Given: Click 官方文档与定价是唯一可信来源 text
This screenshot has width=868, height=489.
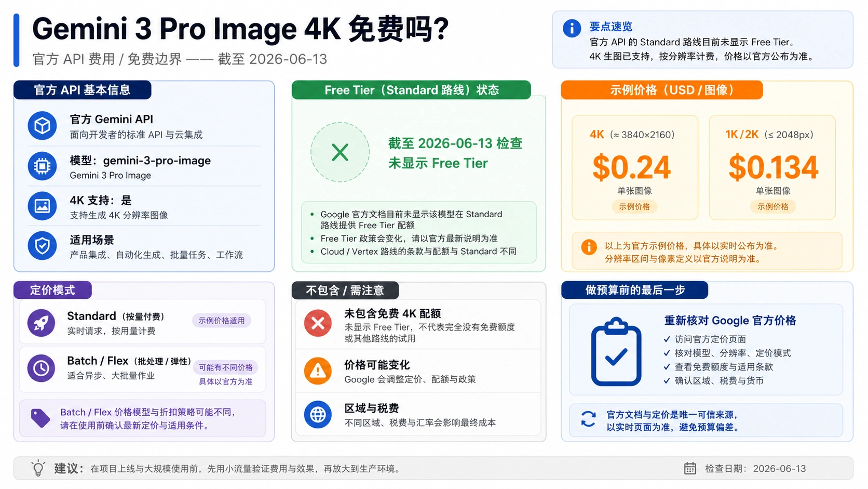Looking at the screenshot, I should 672,415.
